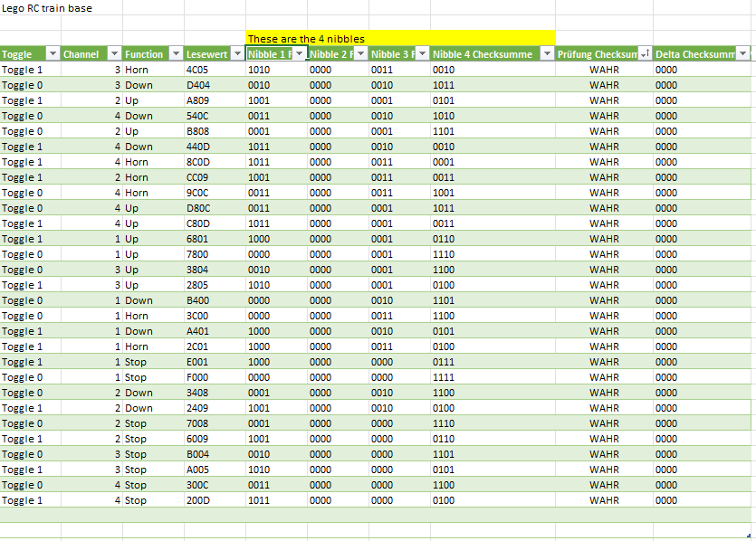Open the Channel column filter dropdown

[114, 54]
